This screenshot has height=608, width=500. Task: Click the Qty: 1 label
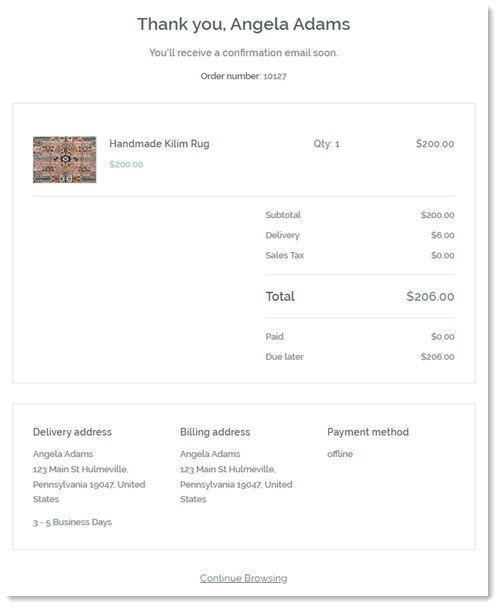tap(326, 144)
